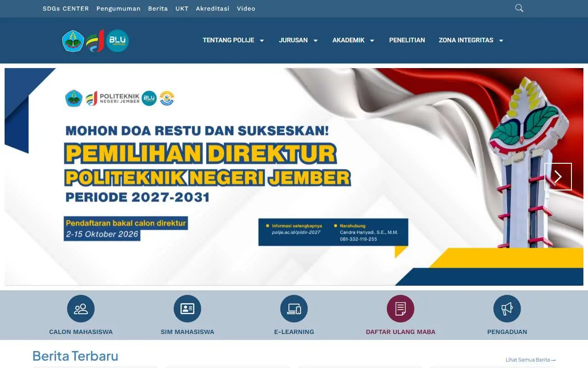Open the Pemilihan Direktur banner image
The width and height of the screenshot is (588, 368).
pyautogui.click(x=294, y=177)
